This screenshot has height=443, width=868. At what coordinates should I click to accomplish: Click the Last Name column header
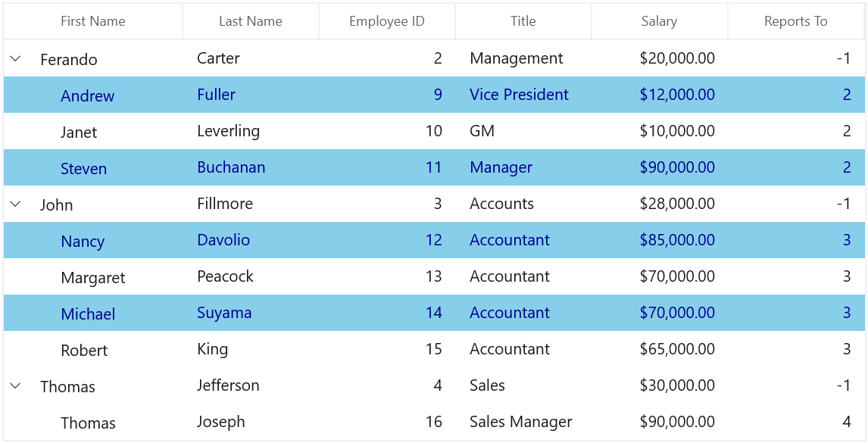tap(251, 21)
